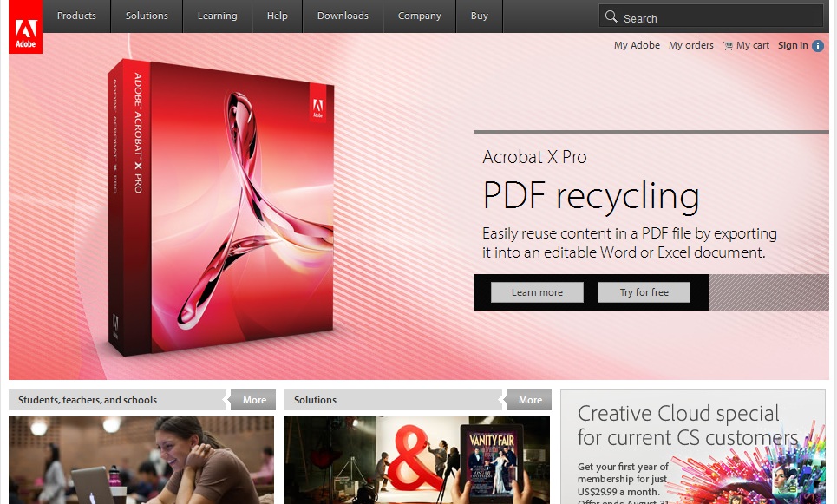This screenshot has height=504, width=837.
Task: Open the My orders link
Action: 690,45
